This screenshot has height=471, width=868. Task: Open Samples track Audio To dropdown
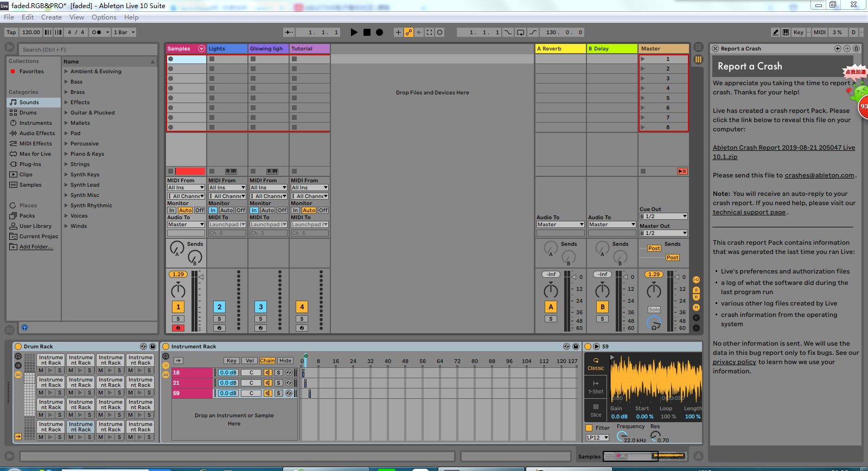186,225
